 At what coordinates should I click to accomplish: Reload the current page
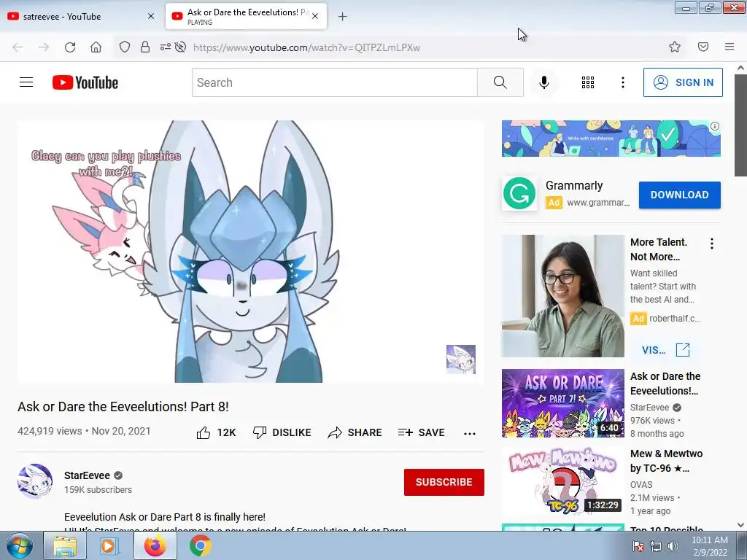[x=70, y=47]
